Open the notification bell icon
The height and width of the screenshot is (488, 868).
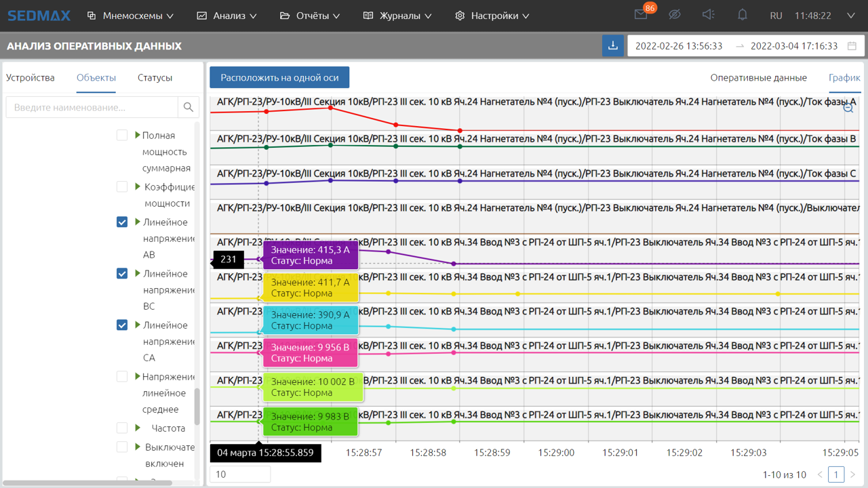point(743,15)
